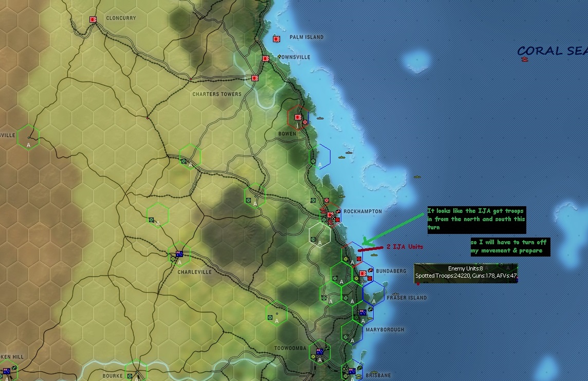Screen dimensions: 588x381
Task: Click the 'Spotted Troops:24220' tooltip line
Action: pos(466,276)
